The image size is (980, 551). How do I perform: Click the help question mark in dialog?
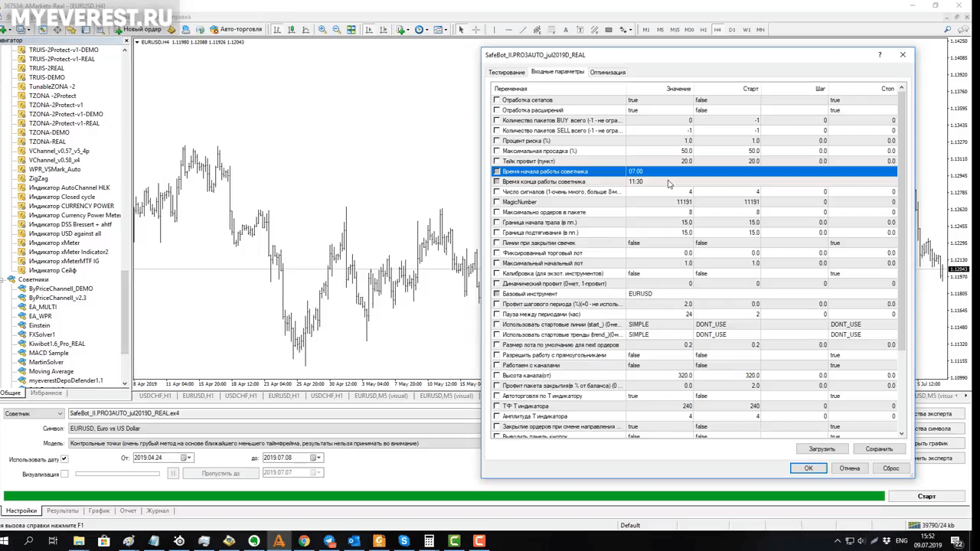pos(880,54)
